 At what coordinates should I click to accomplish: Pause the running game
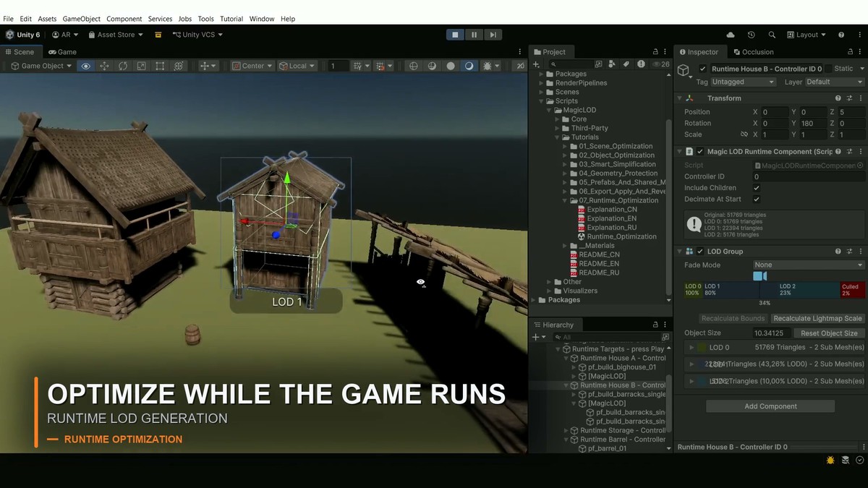click(474, 35)
